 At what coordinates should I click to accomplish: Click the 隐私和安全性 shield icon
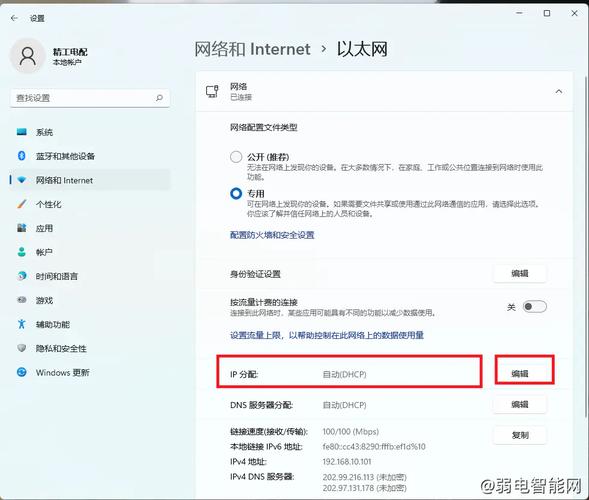22,348
